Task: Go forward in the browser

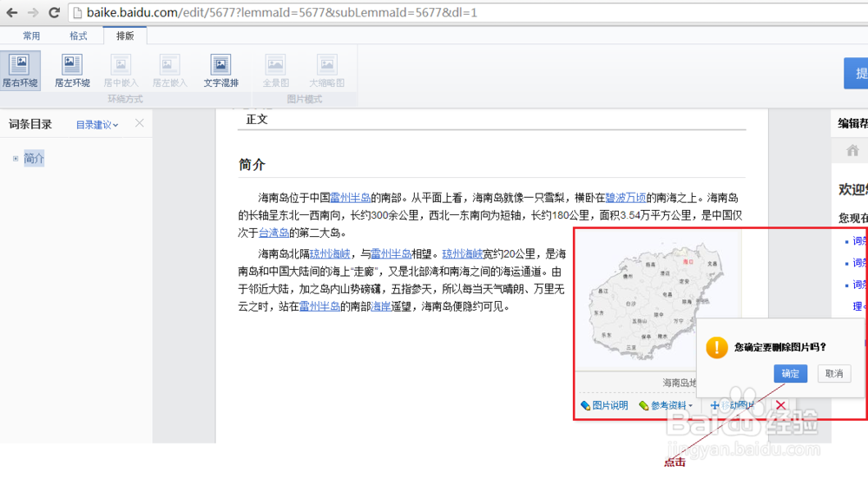Action: tap(33, 12)
